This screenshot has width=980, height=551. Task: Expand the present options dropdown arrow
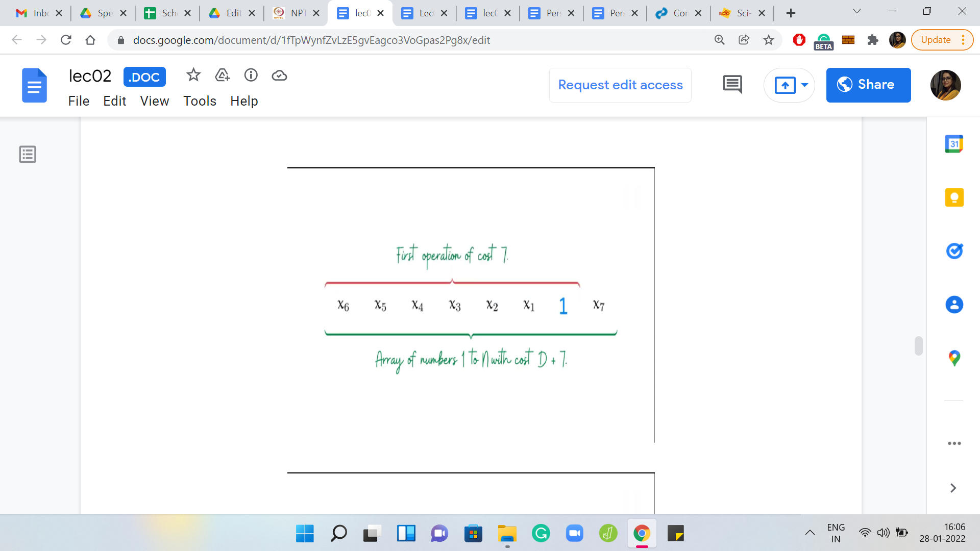804,85
